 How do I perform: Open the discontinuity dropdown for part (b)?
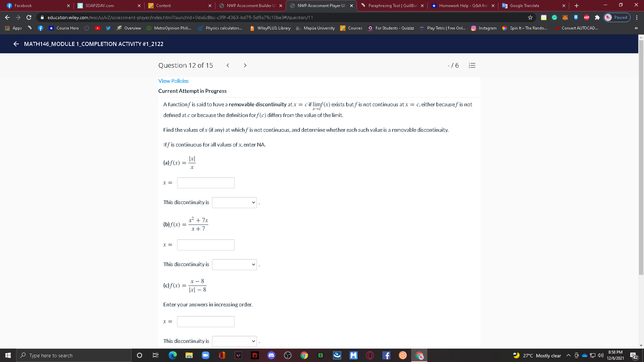(x=234, y=264)
